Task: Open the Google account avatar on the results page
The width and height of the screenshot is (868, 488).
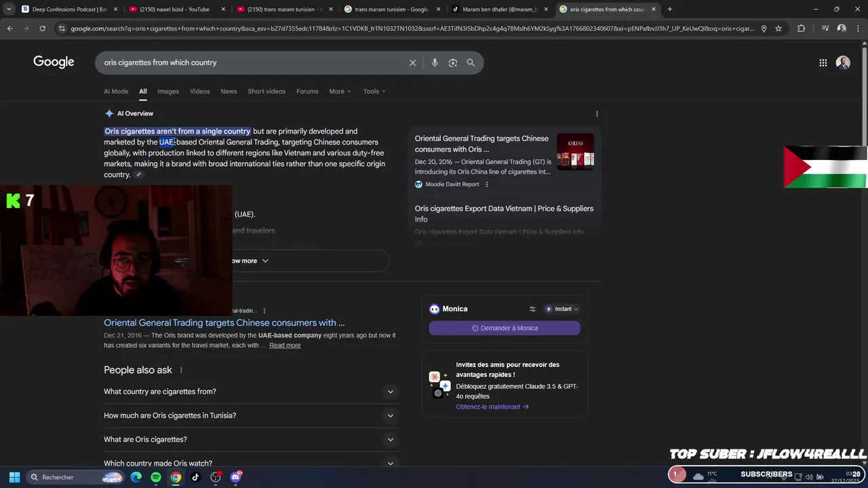Action: pos(843,62)
